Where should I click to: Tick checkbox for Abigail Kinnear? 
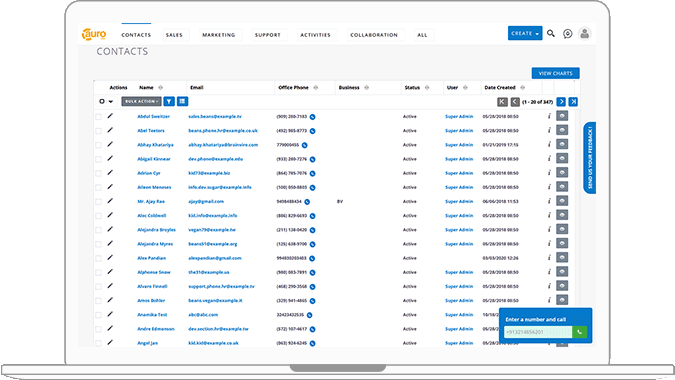[99, 159]
